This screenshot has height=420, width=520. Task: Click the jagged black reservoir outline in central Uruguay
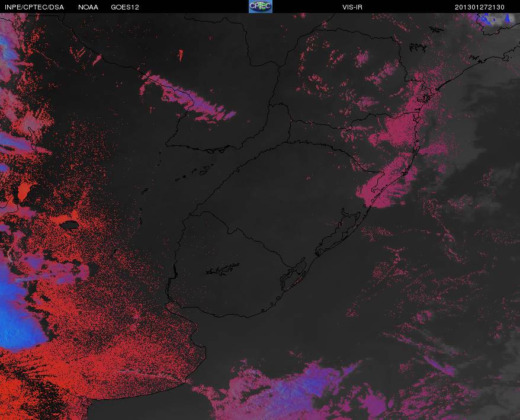tap(223, 269)
